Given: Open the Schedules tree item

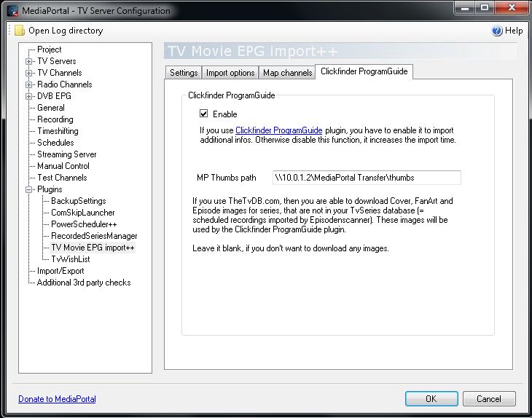Looking at the screenshot, I should click(x=55, y=143).
